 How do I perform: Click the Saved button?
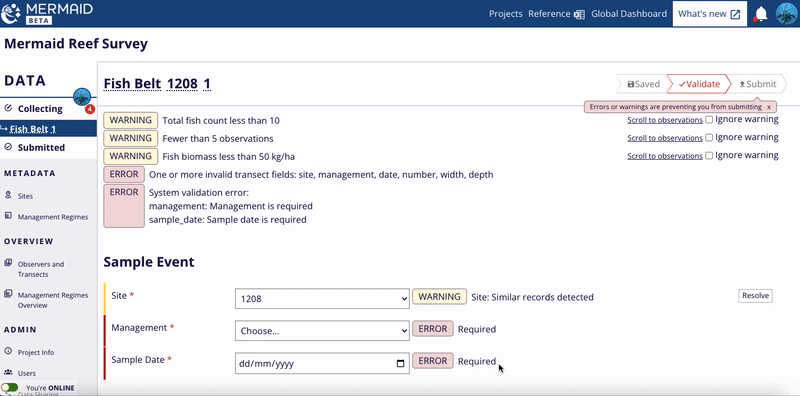[643, 84]
